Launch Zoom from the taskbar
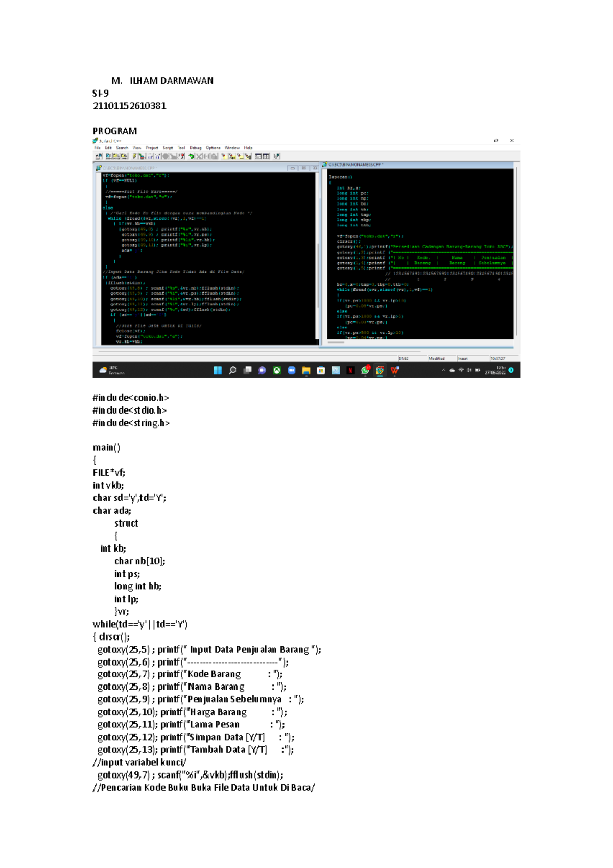Viewport: 613px width, 868px height. tap(292, 370)
